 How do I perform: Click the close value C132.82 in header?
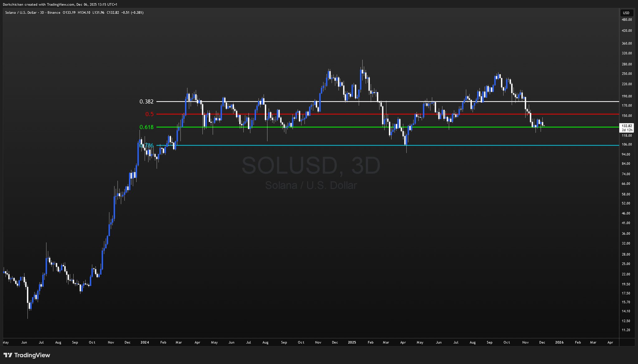point(113,12)
